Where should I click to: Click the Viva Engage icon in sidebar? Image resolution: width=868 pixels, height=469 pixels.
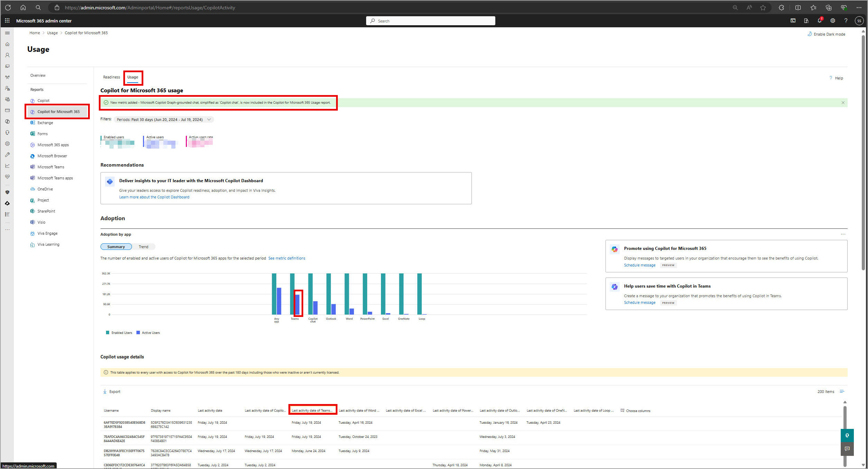point(32,233)
